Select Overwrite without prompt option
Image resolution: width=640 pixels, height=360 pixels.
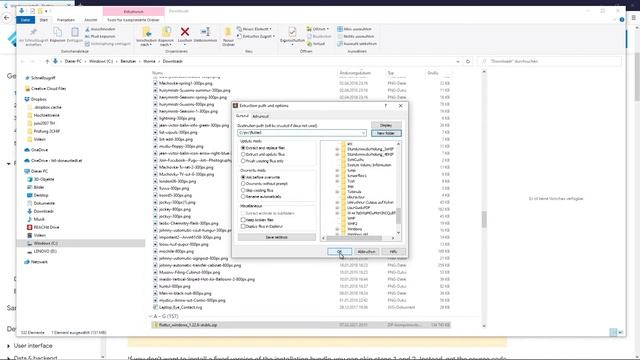tap(264, 184)
